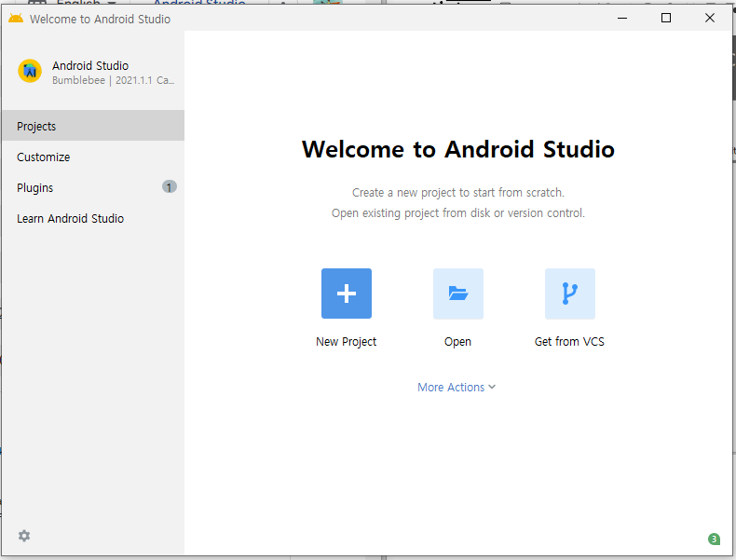Click the Get from VCS branch icon
736x560 pixels.
(x=570, y=294)
